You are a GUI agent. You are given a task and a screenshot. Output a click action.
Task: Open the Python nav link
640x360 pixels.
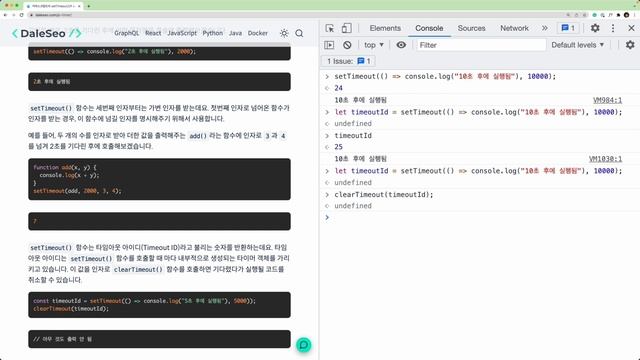[213, 33]
